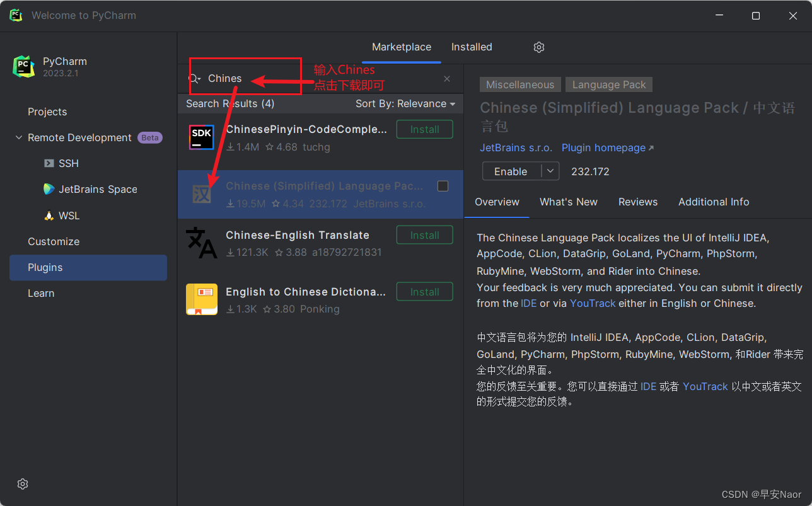Click Search Results (4) label
812x506 pixels.
(x=230, y=103)
